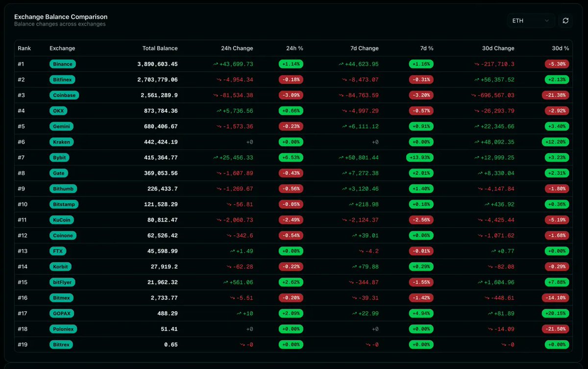The height and width of the screenshot is (369, 588).
Task: Click the +13.93% badge in Bybit row
Action: tap(420, 158)
